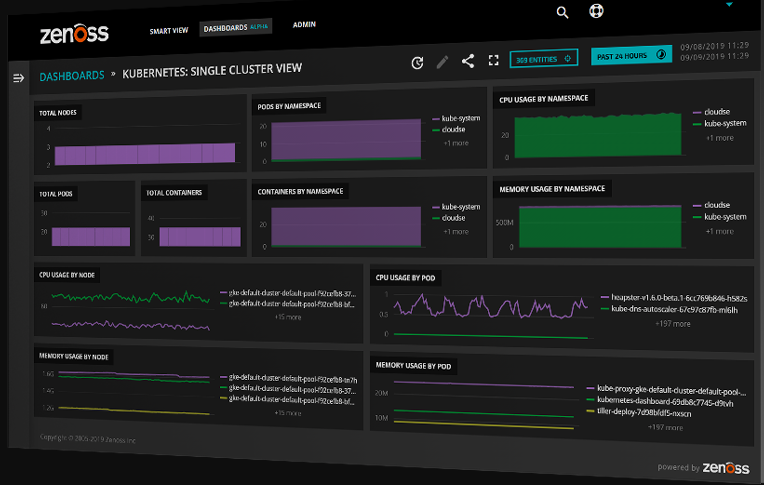Switch to the Smart View tab
764x485 pixels.
tap(168, 30)
